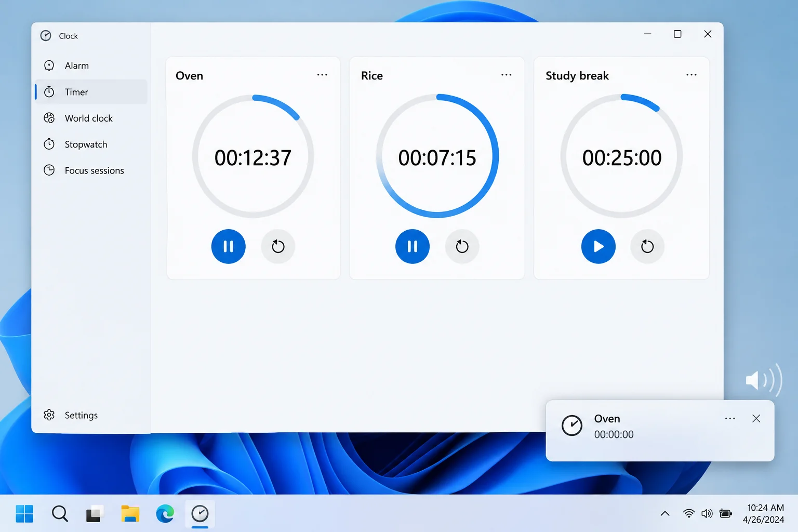The height and width of the screenshot is (532, 798).
Task: Click the Study break time 00:25:00
Action: [622, 158]
